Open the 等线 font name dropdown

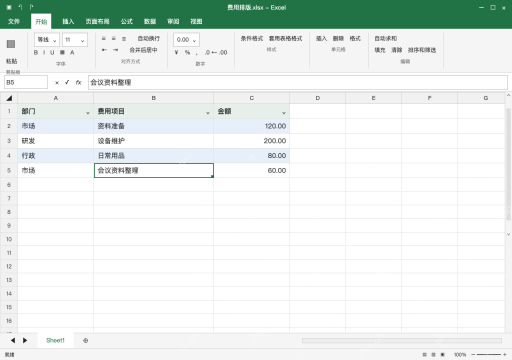47,40
